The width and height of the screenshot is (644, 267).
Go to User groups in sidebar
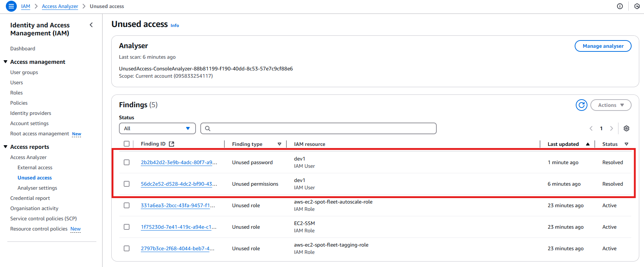point(24,72)
